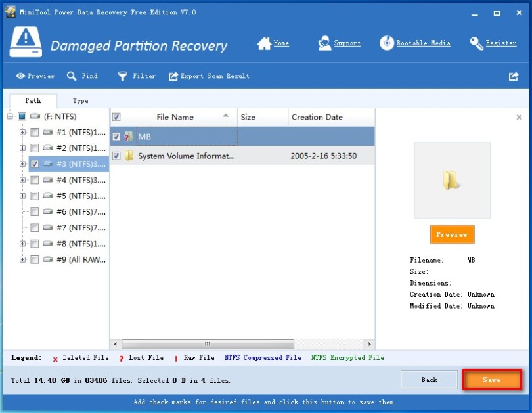The width and height of the screenshot is (532, 413).
Task: Expand the #3 (NTFS) partition node
Action: tap(22, 164)
